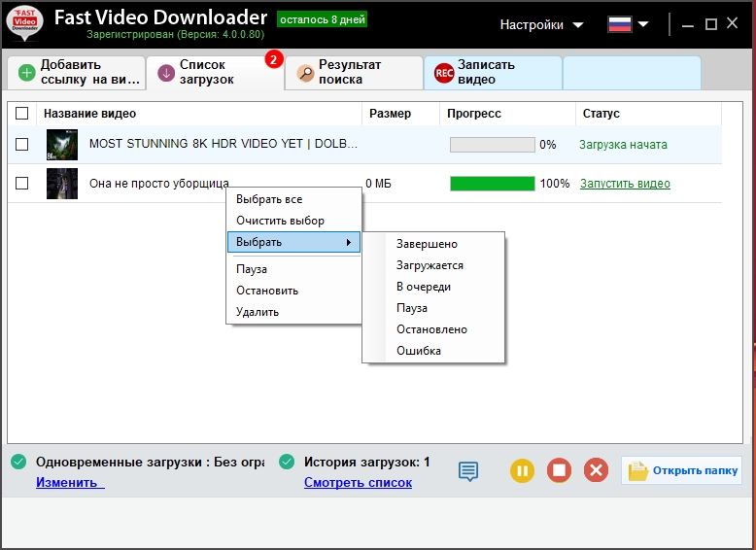Maximize the Fast Video Downloader window
756x550 pixels.
tap(710, 24)
